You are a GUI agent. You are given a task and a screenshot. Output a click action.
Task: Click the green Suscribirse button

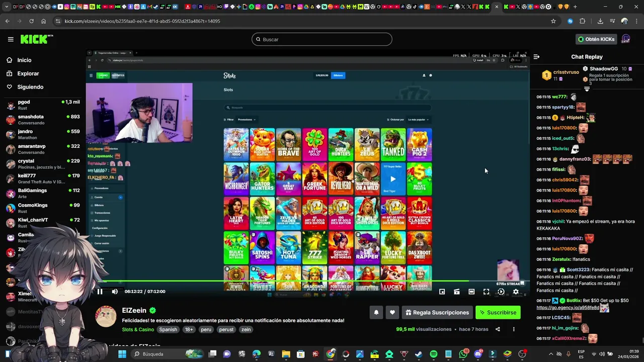[498, 312]
